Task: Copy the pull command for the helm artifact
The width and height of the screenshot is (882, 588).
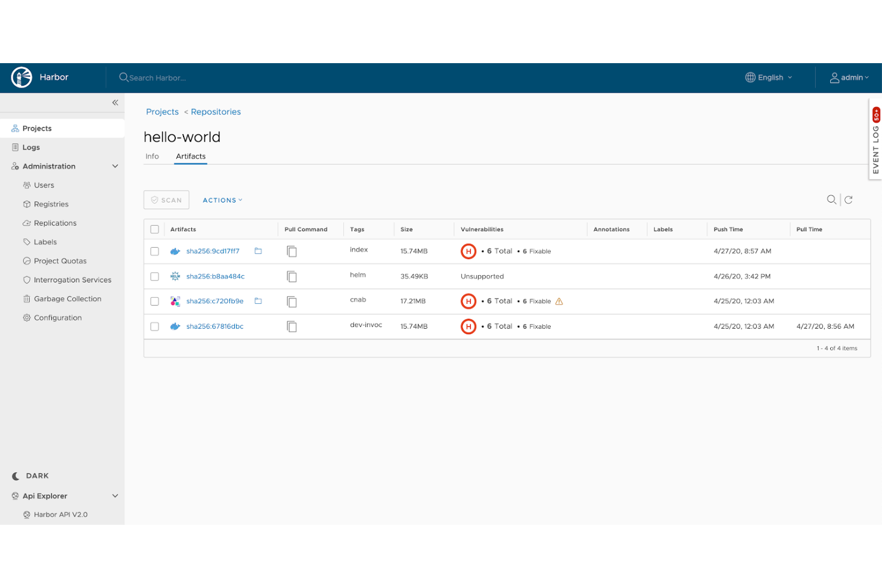Action: (x=291, y=276)
